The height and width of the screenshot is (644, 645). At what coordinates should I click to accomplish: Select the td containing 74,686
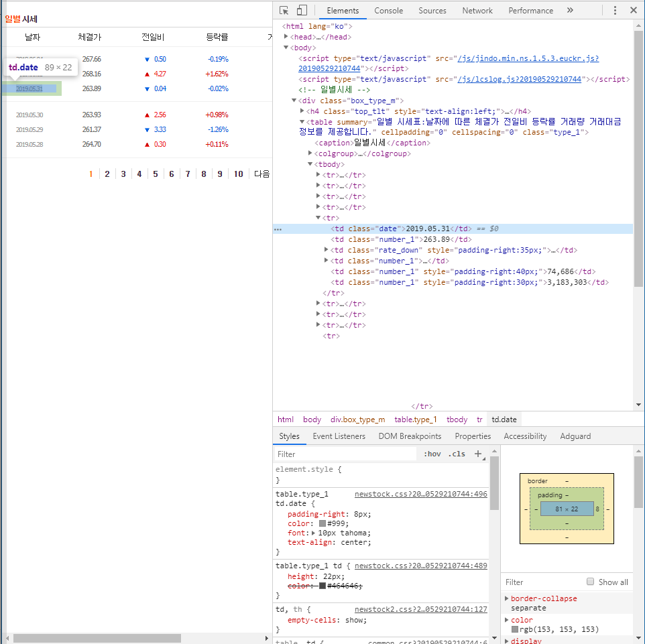point(463,271)
